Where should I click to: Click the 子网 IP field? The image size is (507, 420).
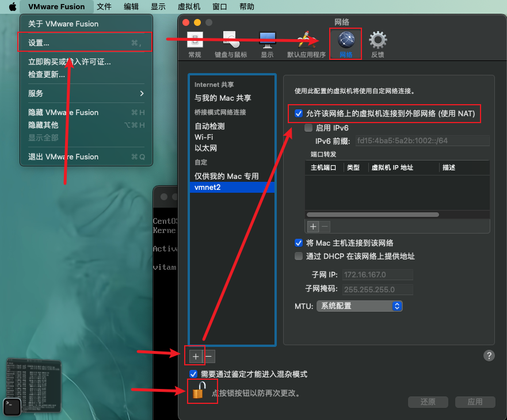[x=378, y=275]
